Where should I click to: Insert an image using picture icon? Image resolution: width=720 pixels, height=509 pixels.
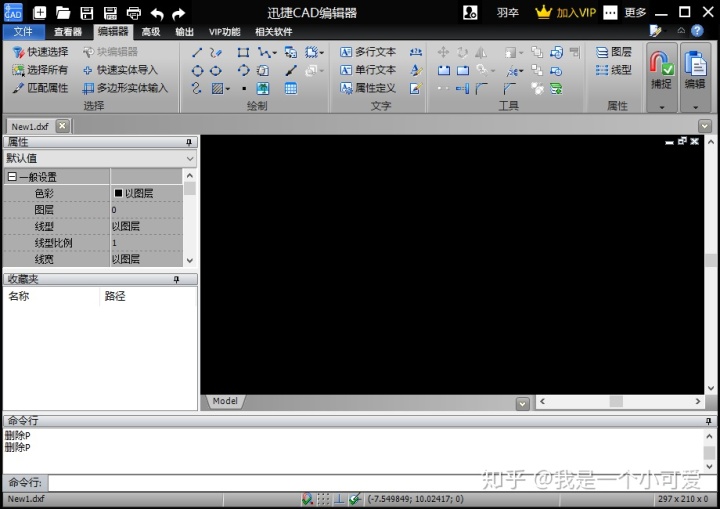[263, 88]
